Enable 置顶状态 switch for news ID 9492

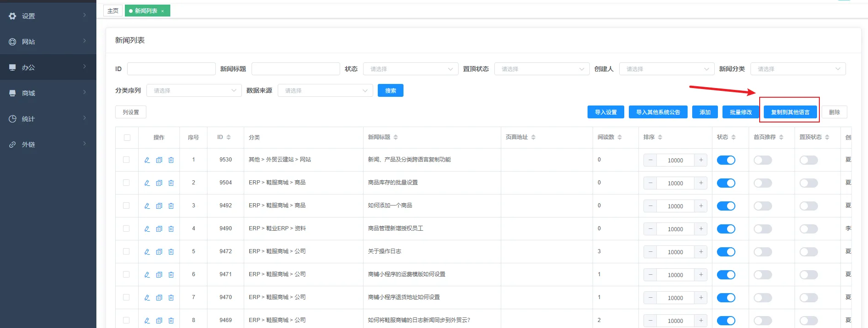click(x=808, y=206)
